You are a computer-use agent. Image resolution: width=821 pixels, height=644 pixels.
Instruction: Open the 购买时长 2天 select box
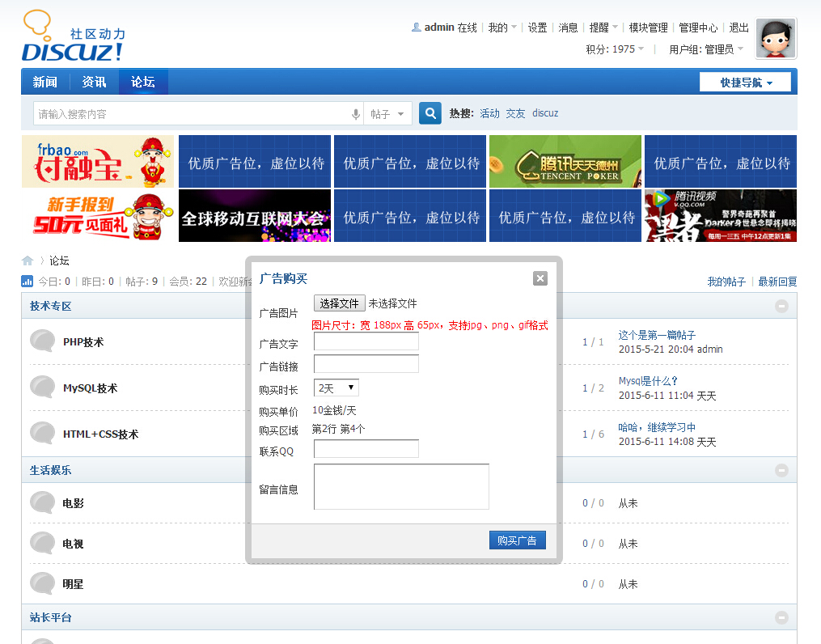336,388
